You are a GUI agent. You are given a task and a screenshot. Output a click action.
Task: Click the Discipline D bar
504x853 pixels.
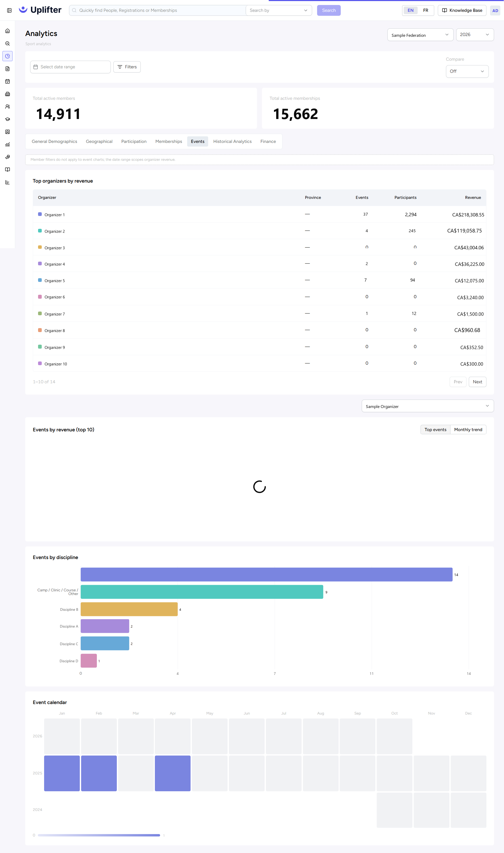[x=89, y=661]
